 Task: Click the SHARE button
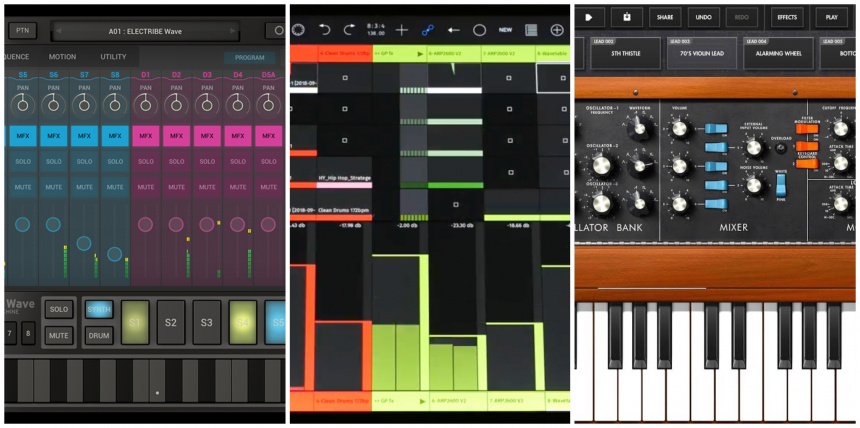pos(665,17)
